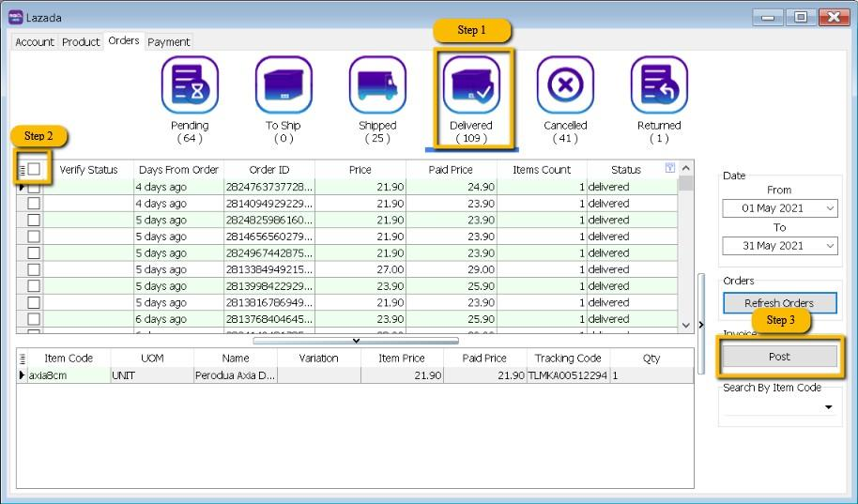Screen dimensions: 858x504
Task: Open the To date dropdown
Action: (830, 246)
